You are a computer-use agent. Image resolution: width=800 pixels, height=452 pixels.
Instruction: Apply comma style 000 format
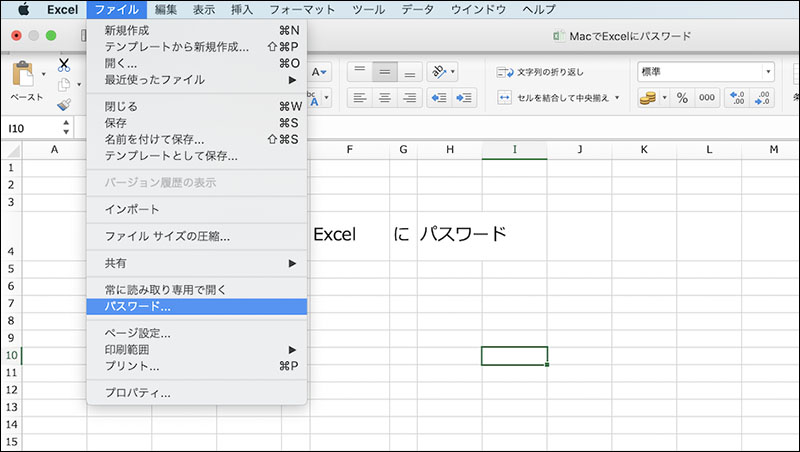coord(707,97)
